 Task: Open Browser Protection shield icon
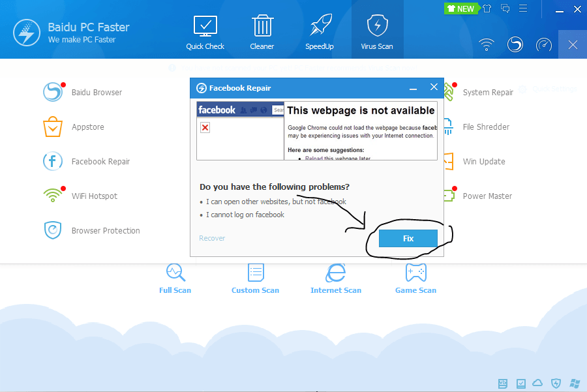click(x=53, y=230)
